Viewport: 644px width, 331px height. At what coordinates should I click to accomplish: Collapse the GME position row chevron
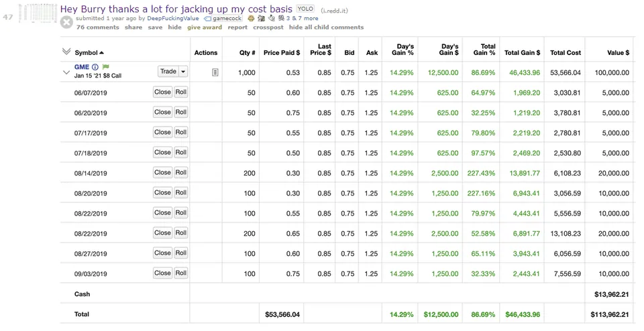(x=66, y=72)
